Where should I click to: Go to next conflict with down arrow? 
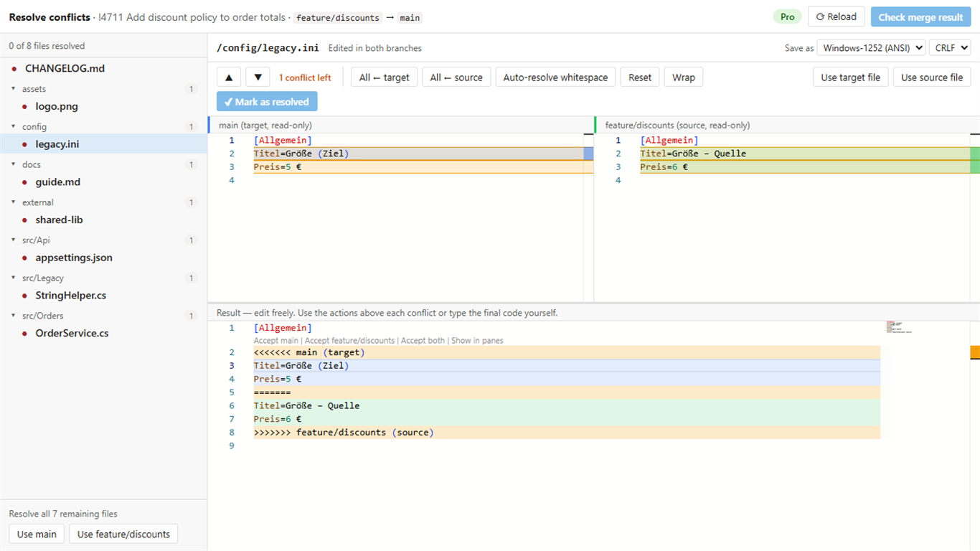pyautogui.click(x=258, y=77)
